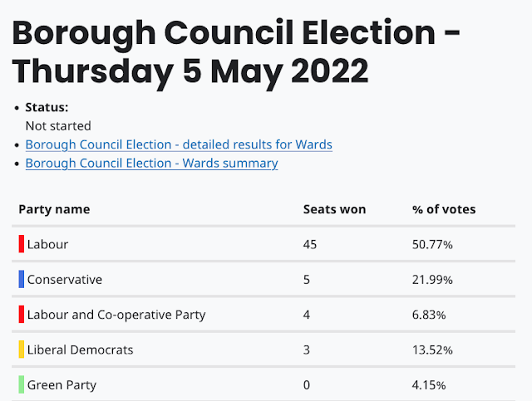Open the Wards summary link

[151, 163]
